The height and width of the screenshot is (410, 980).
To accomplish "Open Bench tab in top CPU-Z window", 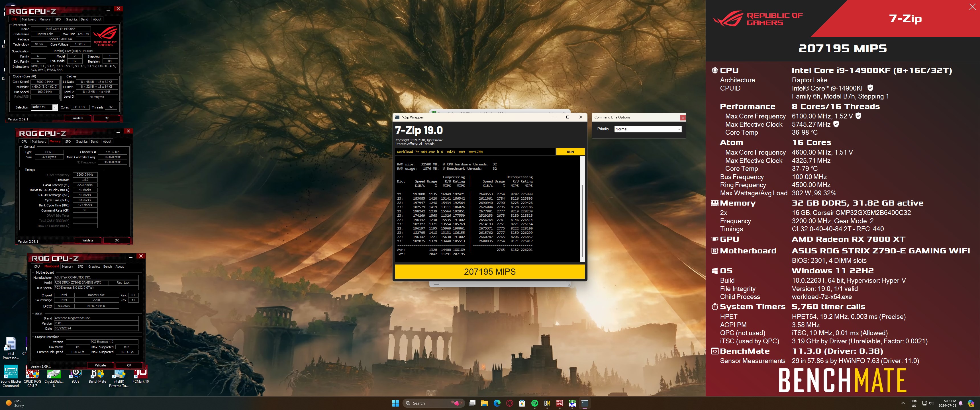I will point(85,19).
